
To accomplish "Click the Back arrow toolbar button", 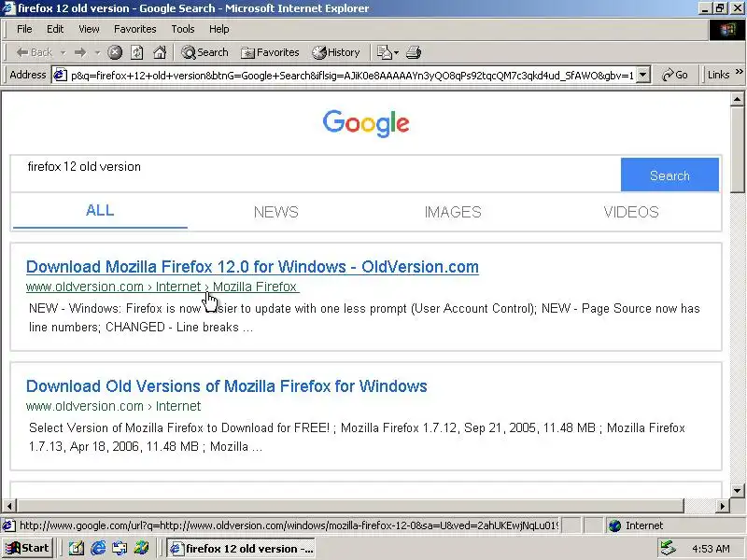I will 34,52.
